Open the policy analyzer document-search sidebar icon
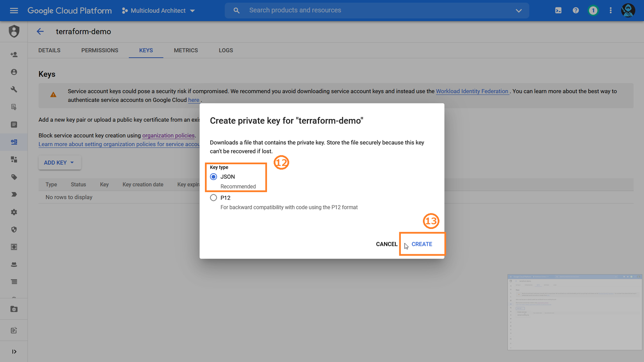644x362 pixels. tap(14, 107)
